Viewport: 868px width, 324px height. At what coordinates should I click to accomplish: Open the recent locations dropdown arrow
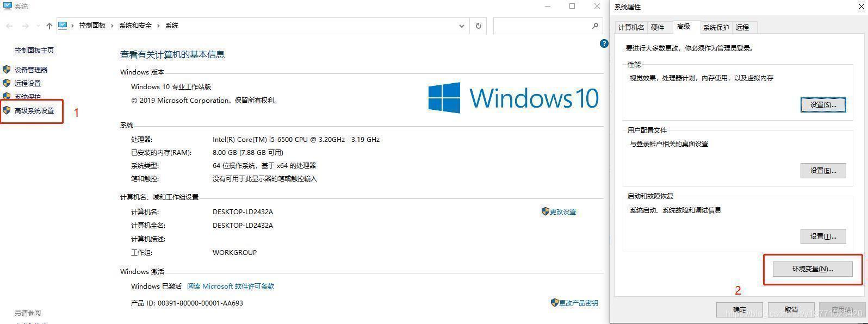click(38, 26)
